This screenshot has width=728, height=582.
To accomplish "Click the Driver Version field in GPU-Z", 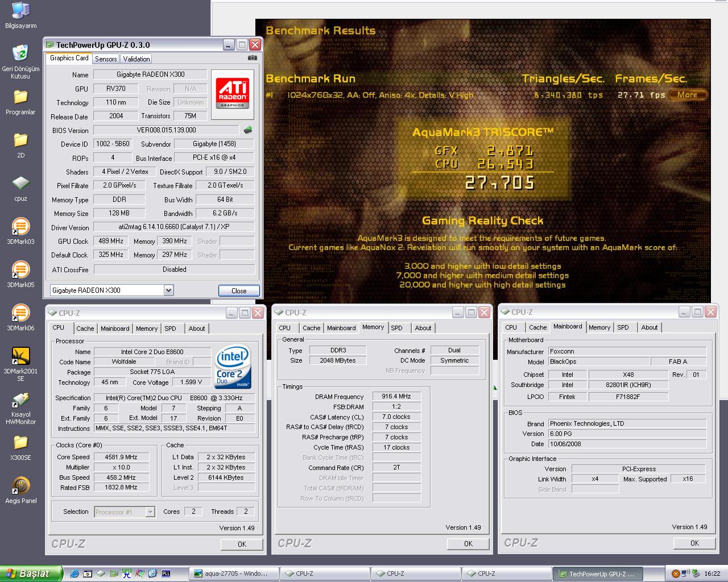I will (x=174, y=227).
